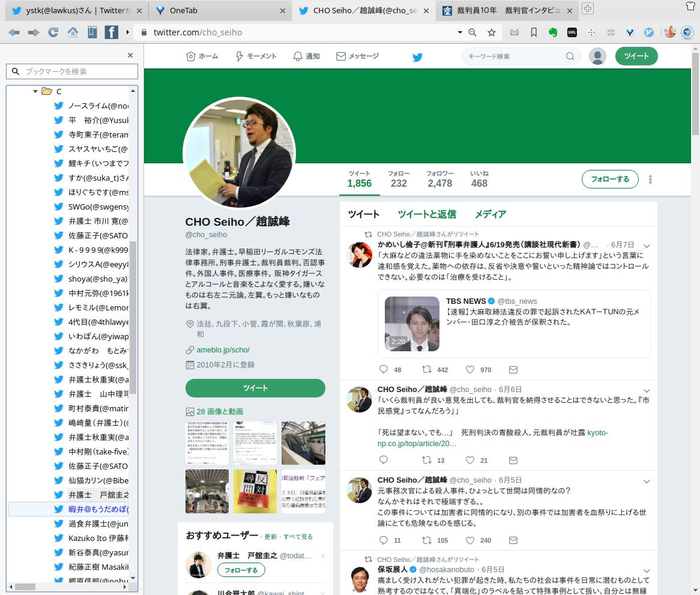Click the green ツイート button in header
700x595 pixels.
click(636, 56)
